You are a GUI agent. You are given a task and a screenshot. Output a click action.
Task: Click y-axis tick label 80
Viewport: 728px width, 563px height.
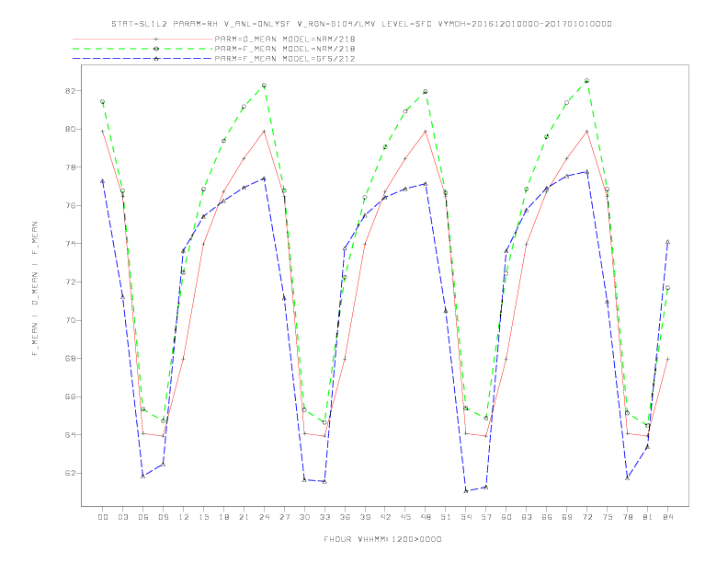point(71,129)
